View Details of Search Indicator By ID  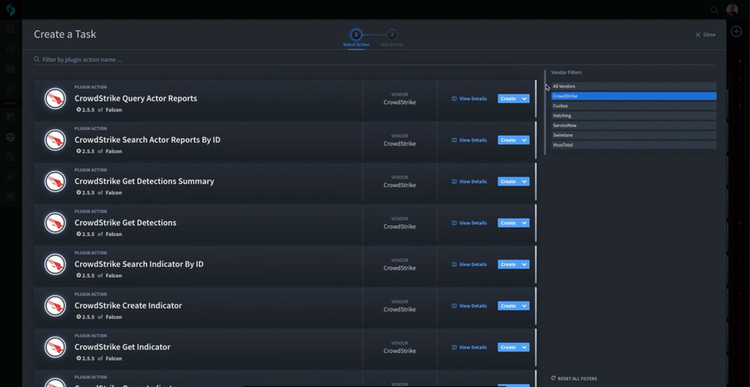click(x=469, y=265)
